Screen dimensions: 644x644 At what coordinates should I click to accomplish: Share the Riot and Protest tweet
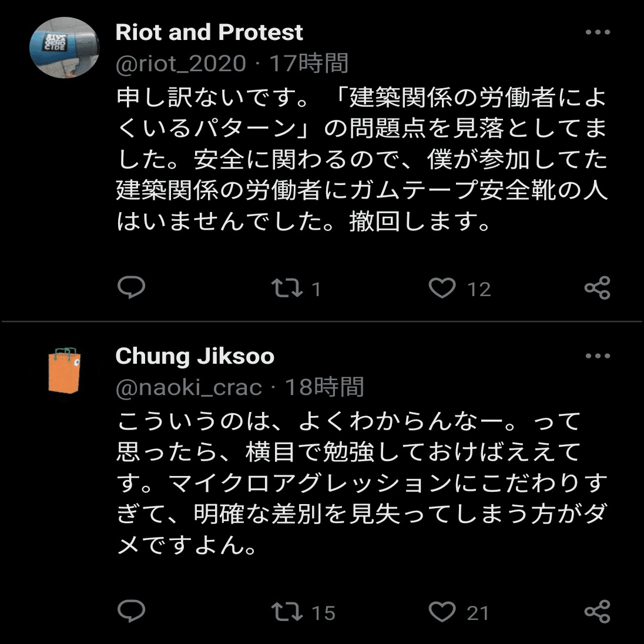point(597,288)
